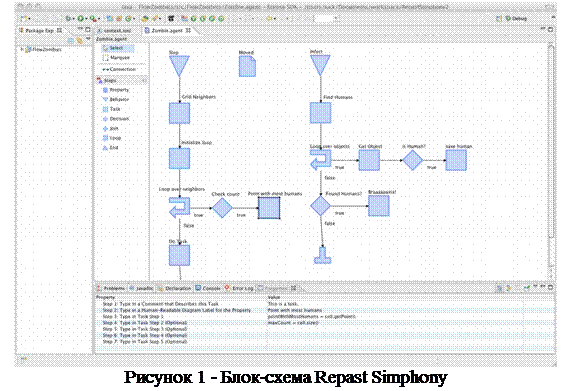Click the Step 3 Task Step 1 row
Image resolution: width=573 pixels, height=391 pixels.
(324, 316)
